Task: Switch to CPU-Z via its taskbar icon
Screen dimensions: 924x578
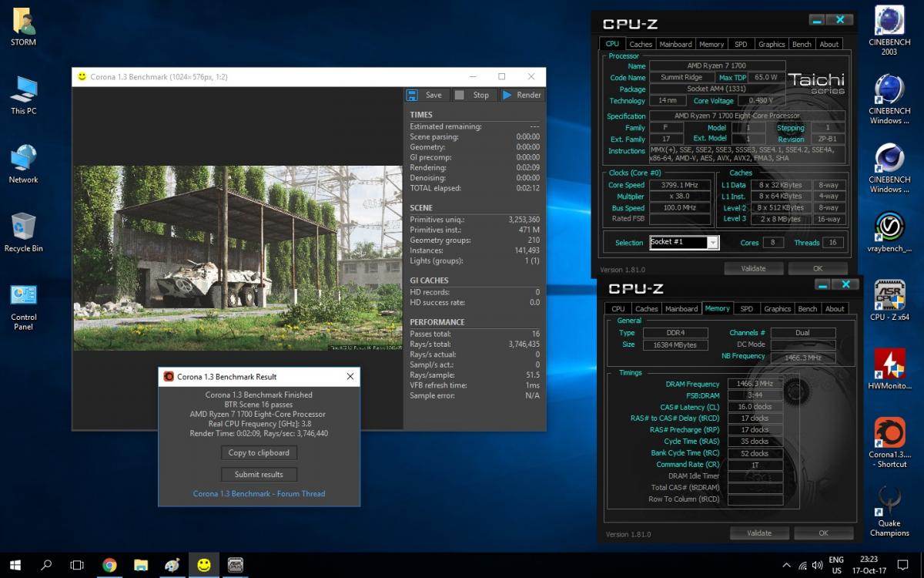Action: (x=235, y=565)
